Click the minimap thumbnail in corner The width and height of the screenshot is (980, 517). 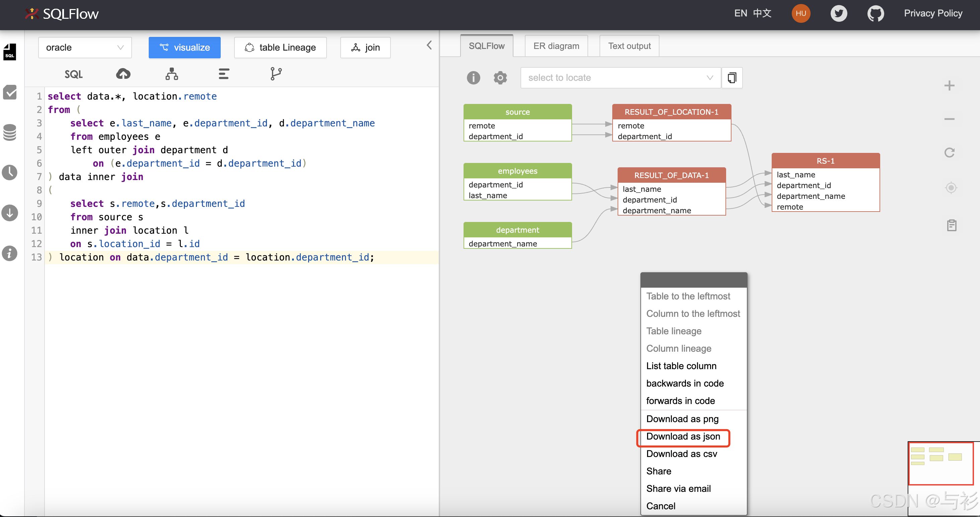[940, 463]
